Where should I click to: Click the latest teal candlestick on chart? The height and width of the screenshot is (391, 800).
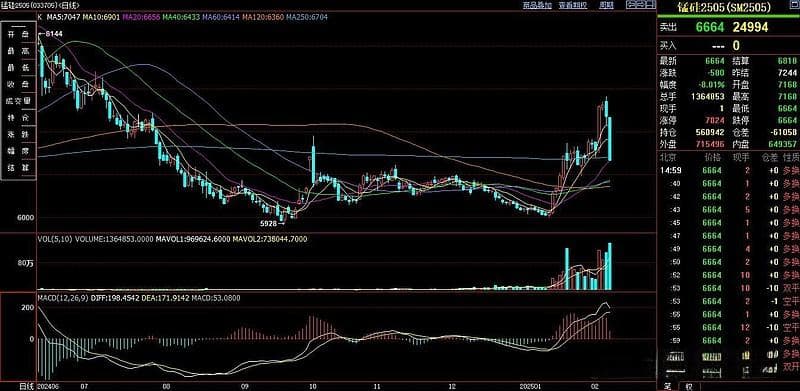pyautogui.click(x=610, y=139)
